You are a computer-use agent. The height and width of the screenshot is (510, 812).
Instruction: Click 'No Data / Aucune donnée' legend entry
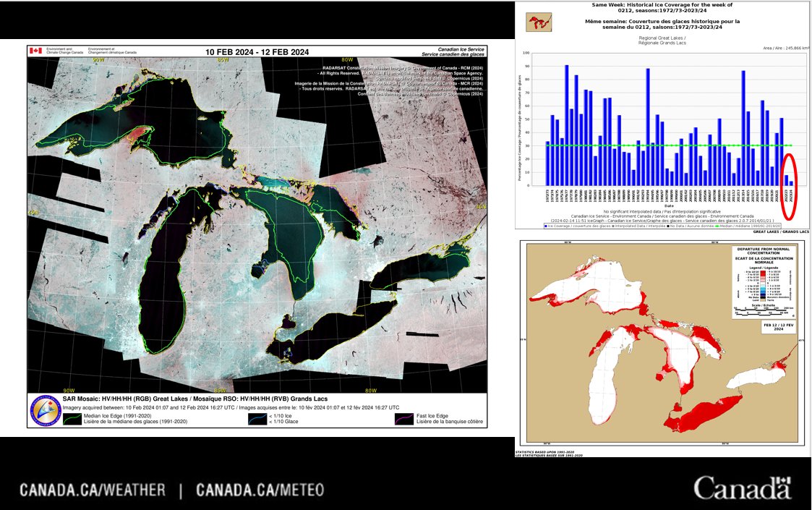(691, 226)
